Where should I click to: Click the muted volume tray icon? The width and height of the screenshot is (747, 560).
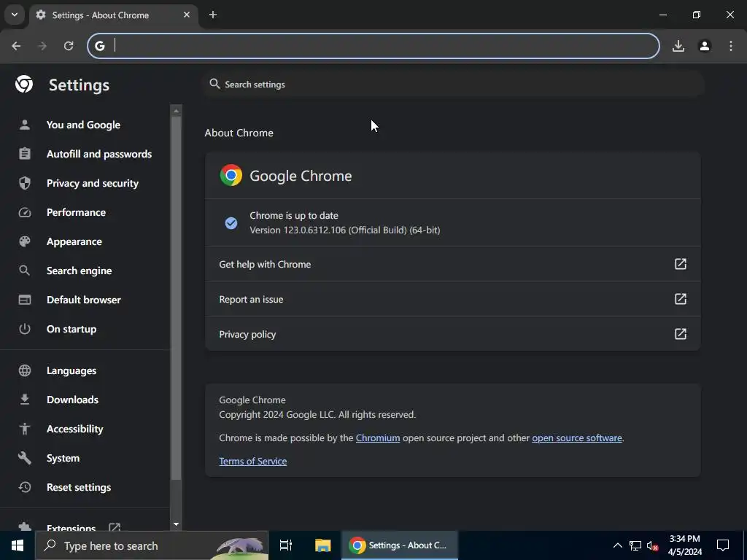click(x=652, y=545)
